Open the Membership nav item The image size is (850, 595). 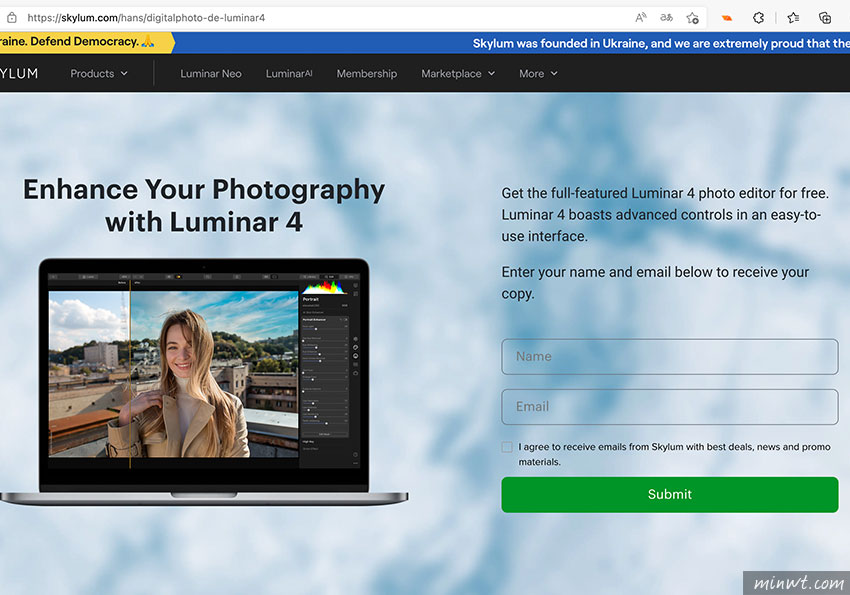coord(366,74)
